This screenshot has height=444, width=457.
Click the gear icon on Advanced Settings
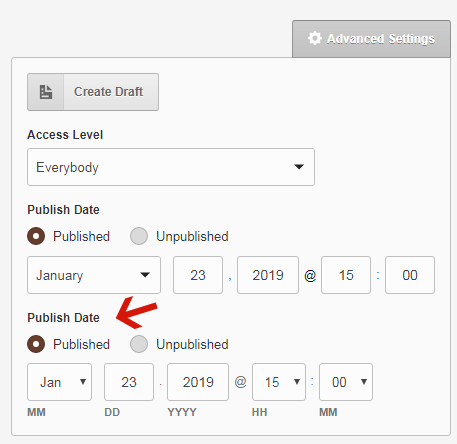[315, 38]
